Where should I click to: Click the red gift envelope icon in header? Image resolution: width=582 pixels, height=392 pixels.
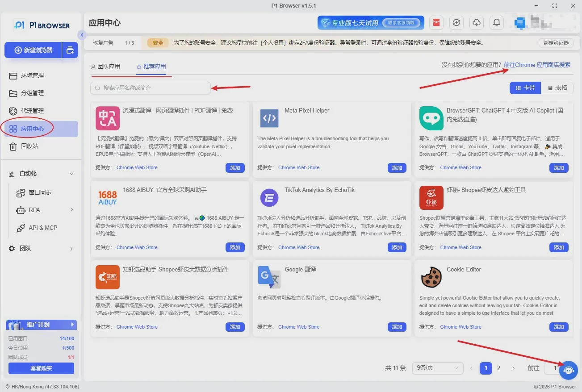pyautogui.click(x=436, y=23)
